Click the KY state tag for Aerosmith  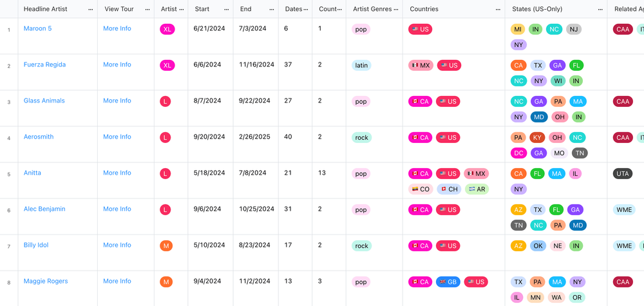(537, 138)
